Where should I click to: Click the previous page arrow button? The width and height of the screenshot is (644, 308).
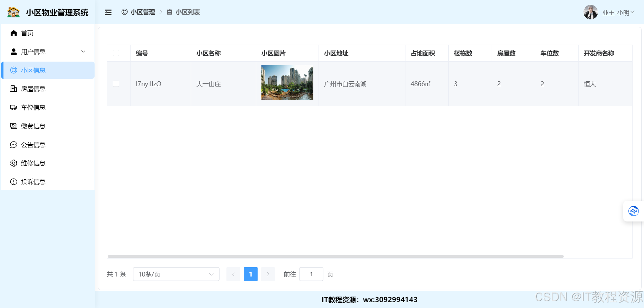[x=233, y=274]
